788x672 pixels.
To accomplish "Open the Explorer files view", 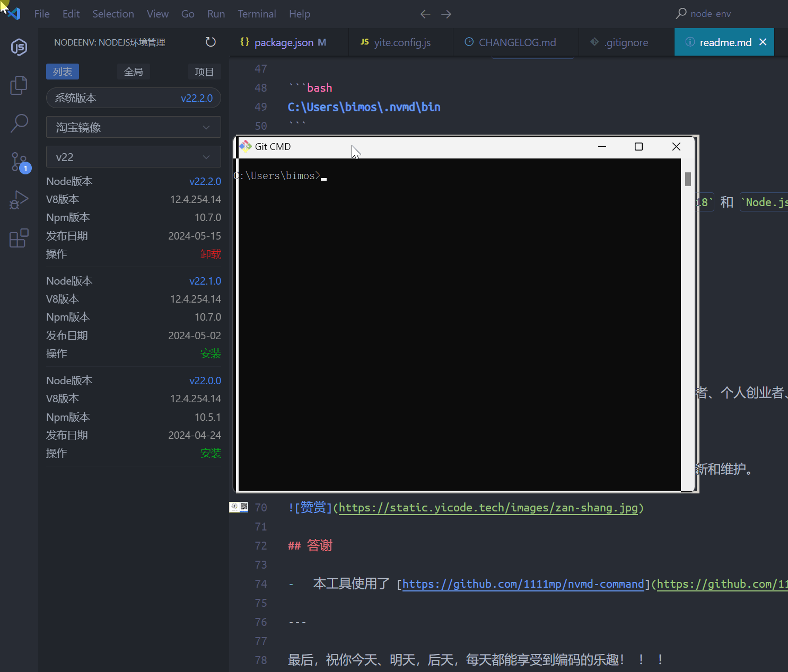I will (x=19, y=85).
